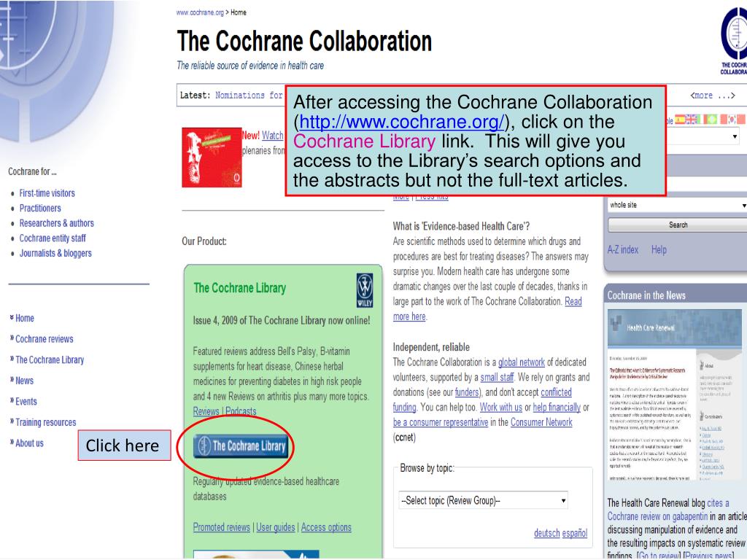Open the Help link

659,249
